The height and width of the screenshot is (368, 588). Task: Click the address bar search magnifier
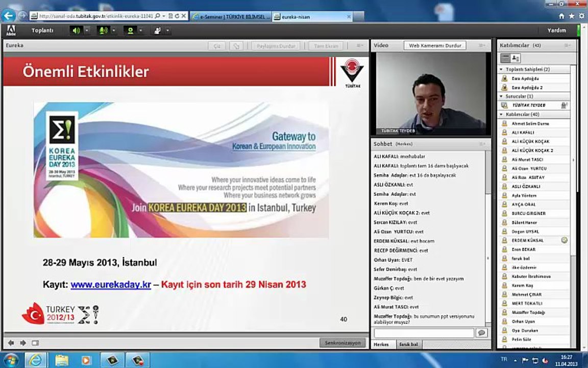click(158, 16)
